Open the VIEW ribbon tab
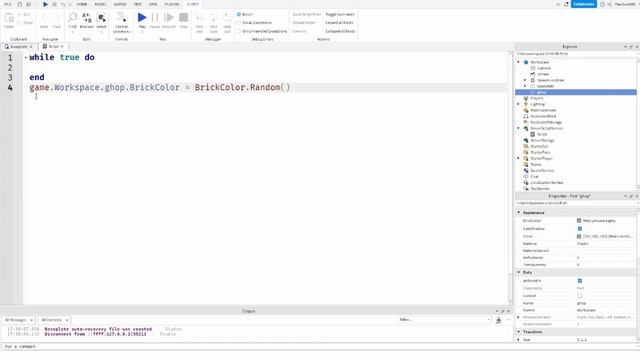 (x=153, y=4)
